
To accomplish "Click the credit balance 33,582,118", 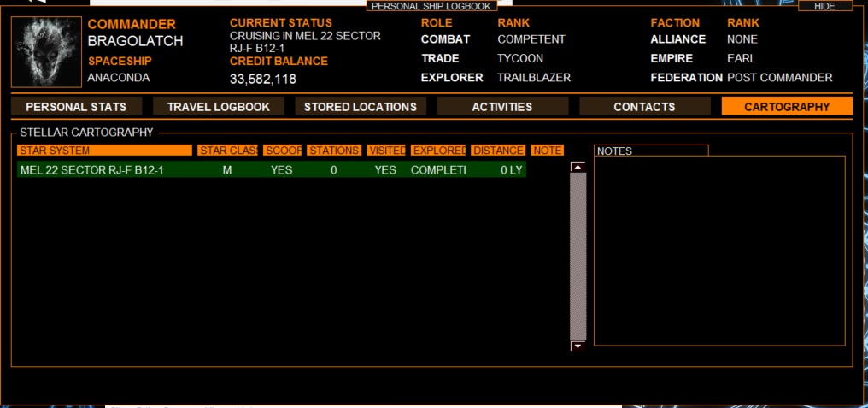I will [263, 80].
